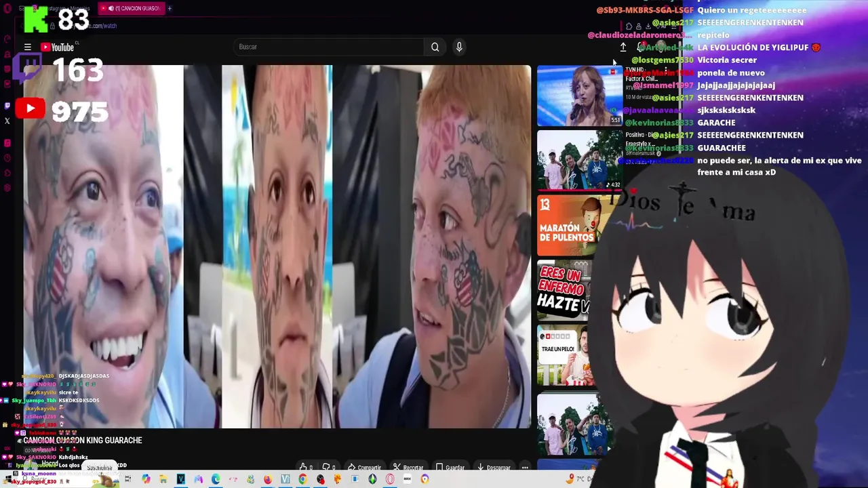Launch Microsoft Edge from taskbar
This screenshot has width=868, height=488.
[216, 479]
